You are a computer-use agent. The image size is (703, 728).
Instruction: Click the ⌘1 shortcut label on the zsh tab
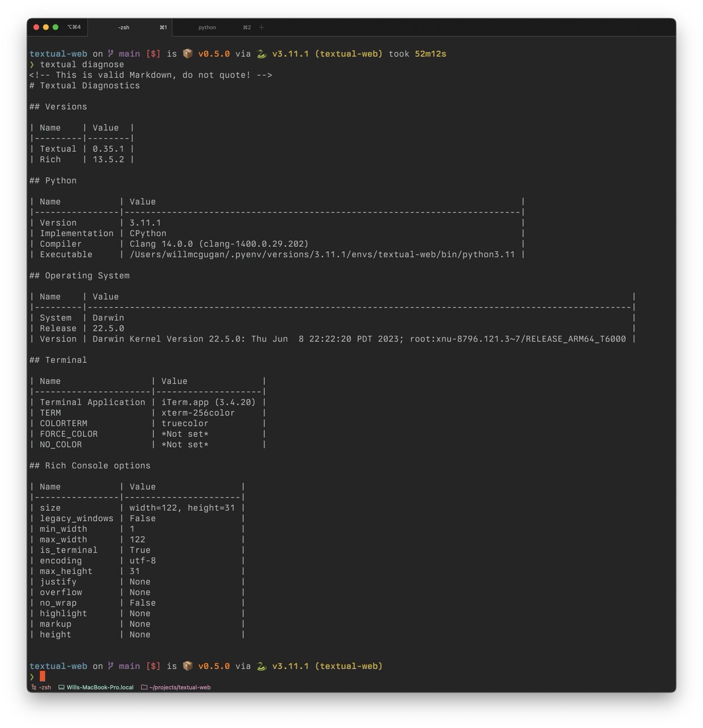(x=163, y=27)
